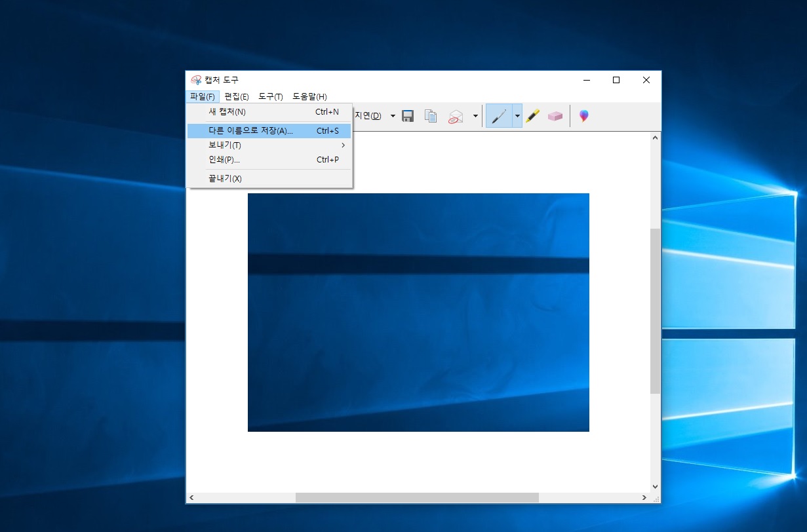
Task: Open the delay (지연) dropdown arrow
Action: [x=393, y=116]
